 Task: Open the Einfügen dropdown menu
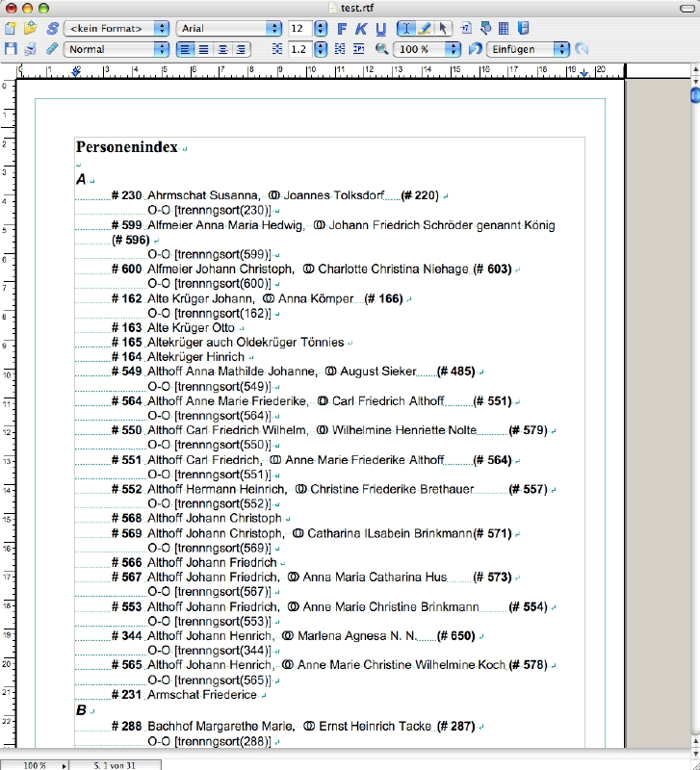click(x=528, y=49)
